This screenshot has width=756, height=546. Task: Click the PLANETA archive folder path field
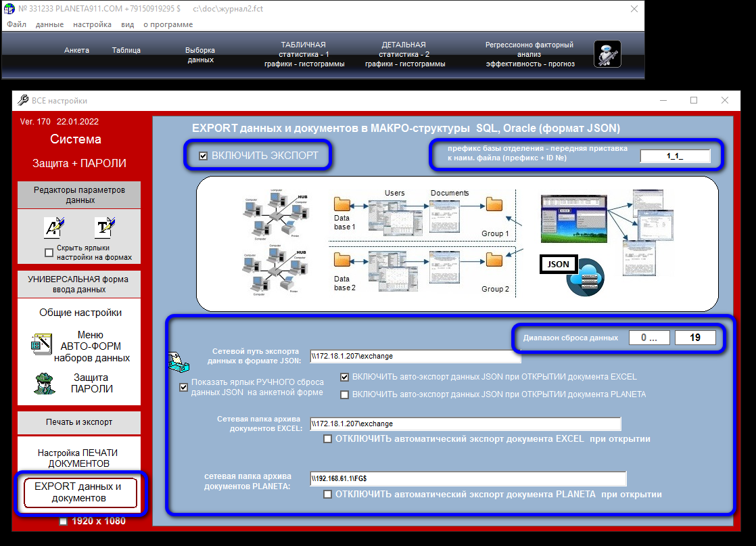click(x=468, y=478)
